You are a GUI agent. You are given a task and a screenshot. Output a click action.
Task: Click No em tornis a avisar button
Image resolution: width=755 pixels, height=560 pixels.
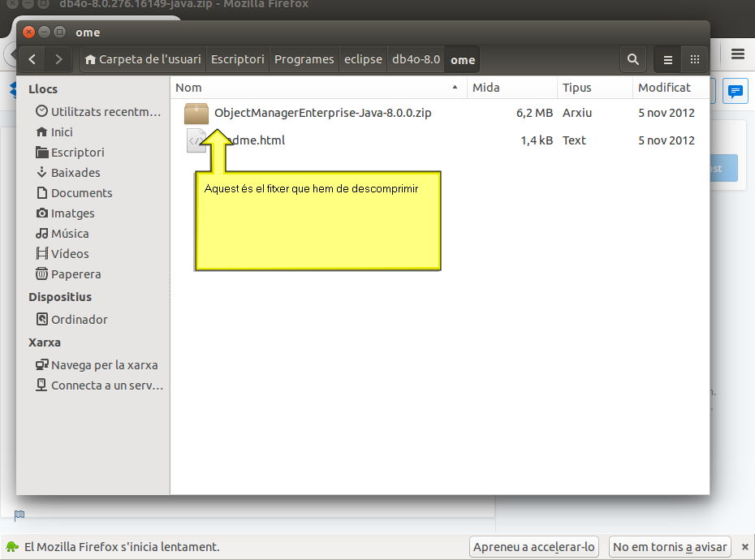click(670, 547)
